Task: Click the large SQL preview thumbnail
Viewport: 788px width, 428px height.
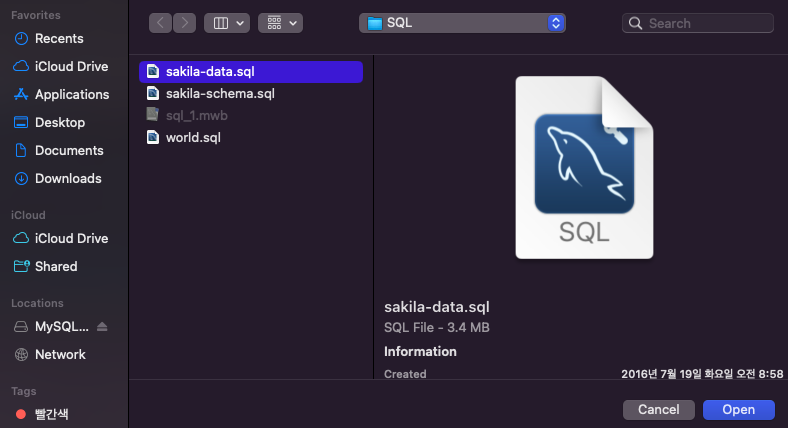Action: 584,168
